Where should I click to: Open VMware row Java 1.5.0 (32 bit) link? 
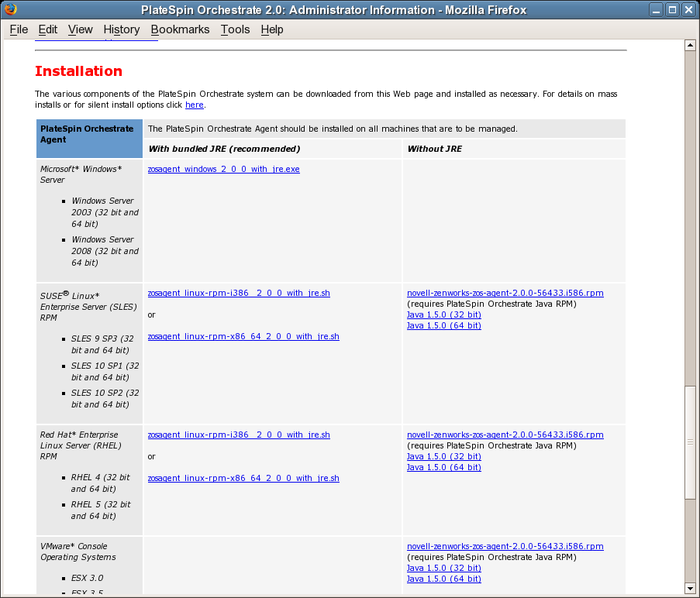point(443,568)
